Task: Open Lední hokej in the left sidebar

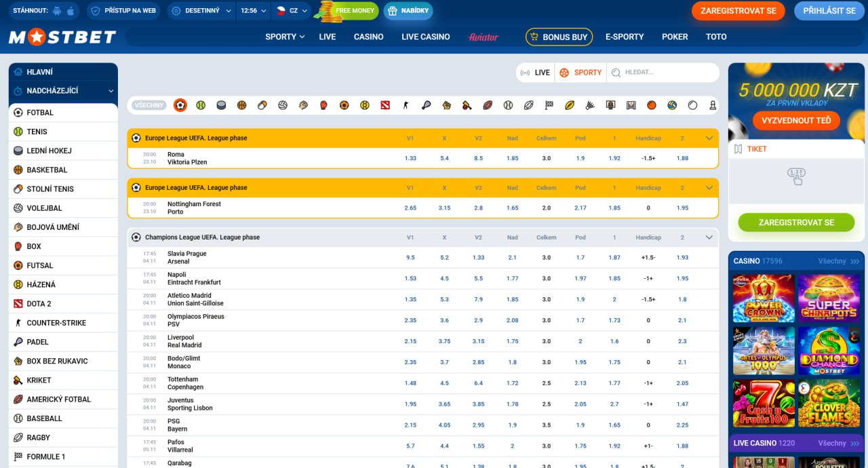Action: [63, 151]
